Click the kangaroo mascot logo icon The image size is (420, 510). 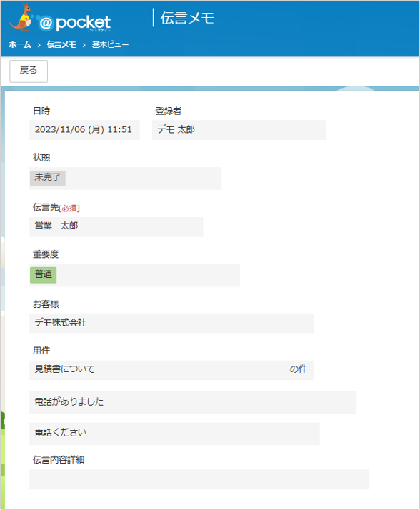[x=21, y=18]
